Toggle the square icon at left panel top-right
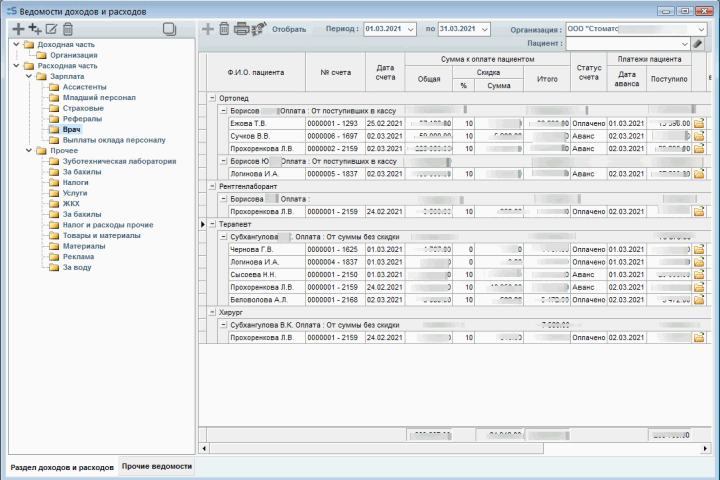720x480 pixels. point(169,29)
